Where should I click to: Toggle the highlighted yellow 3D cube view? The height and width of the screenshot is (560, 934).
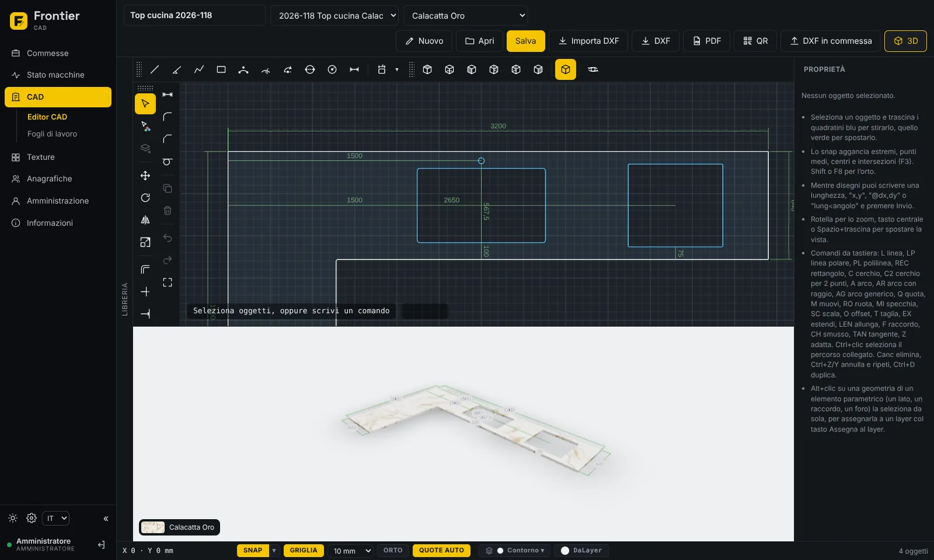point(566,69)
